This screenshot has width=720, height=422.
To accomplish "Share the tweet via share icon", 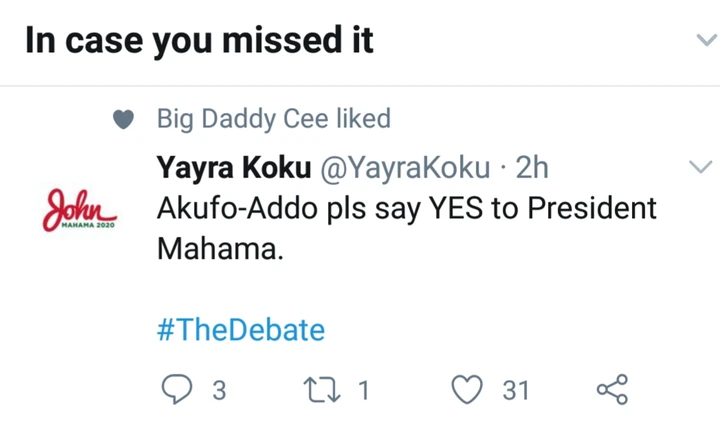I will tap(612, 389).
